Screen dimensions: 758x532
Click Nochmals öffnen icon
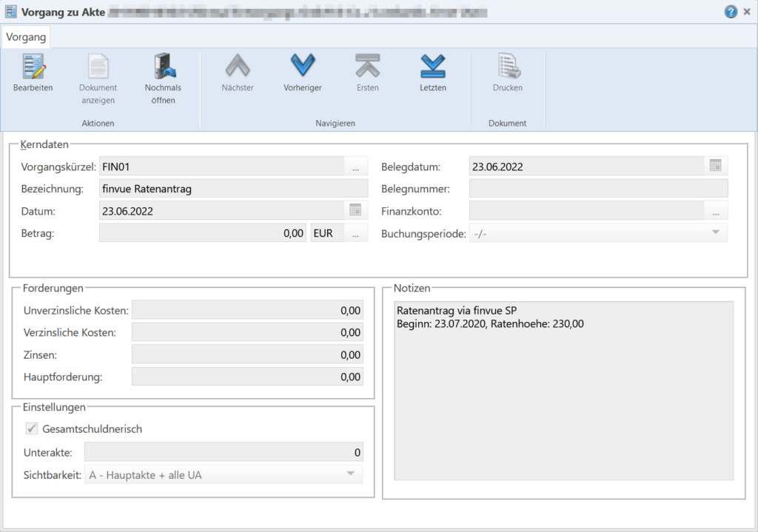click(x=163, y=67)
